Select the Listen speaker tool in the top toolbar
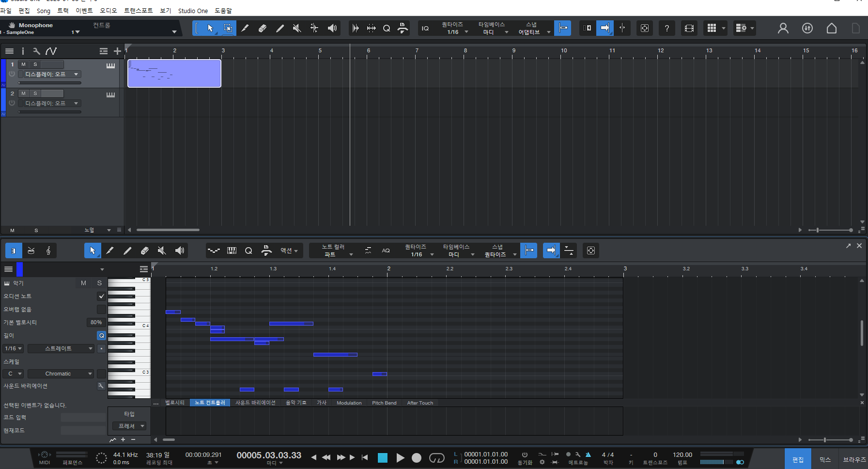 click(332, 28)
